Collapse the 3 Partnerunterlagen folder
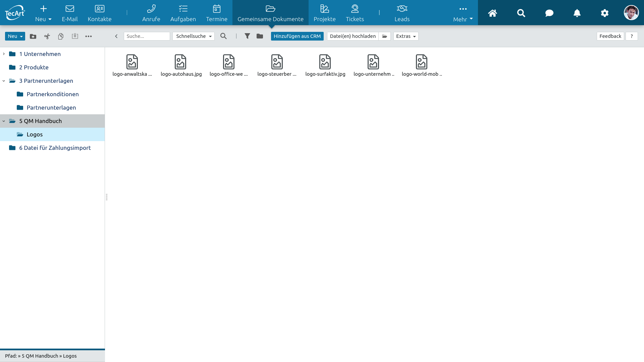The width and height of the screenshot is (644, 362). click(x=4, y=81)
